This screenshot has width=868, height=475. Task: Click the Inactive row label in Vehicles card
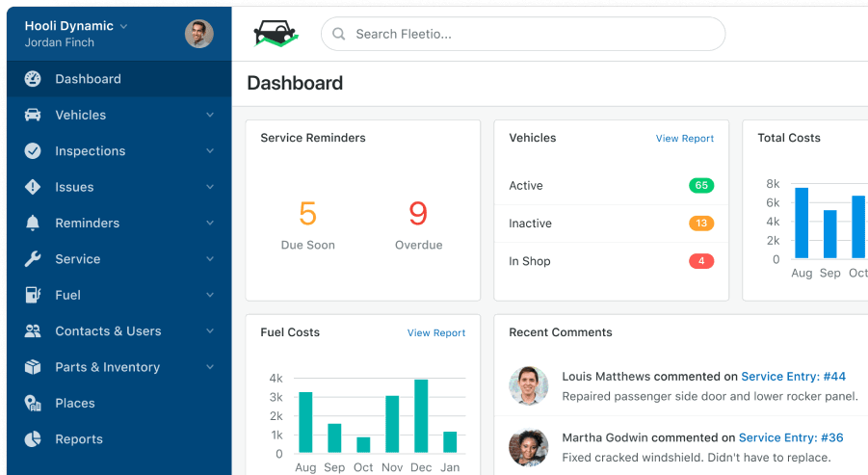click(x=530, y=224)
